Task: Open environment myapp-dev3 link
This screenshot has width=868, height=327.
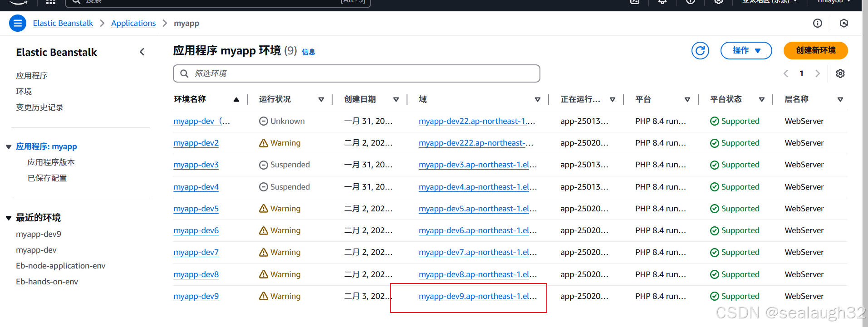Action: coord(196,165)
